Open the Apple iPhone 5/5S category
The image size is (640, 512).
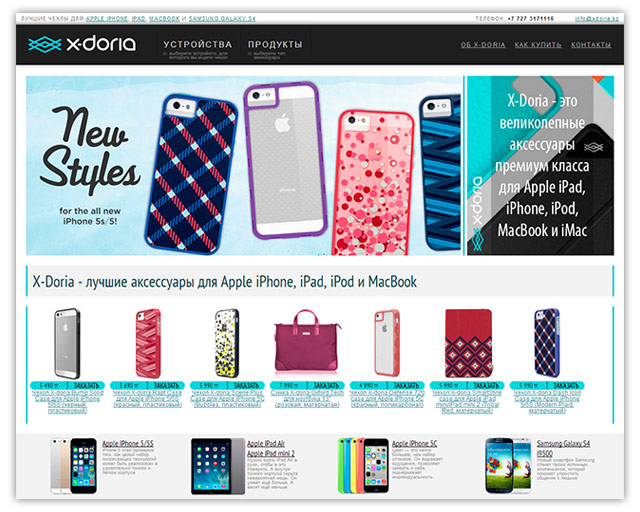point(128,443)
